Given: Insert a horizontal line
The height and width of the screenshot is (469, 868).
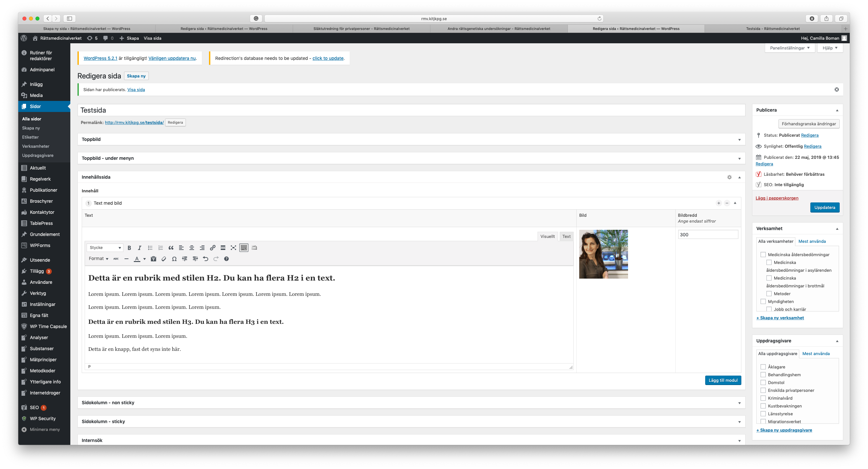Looking at the screenshot, I should click(x=126, y=259).
